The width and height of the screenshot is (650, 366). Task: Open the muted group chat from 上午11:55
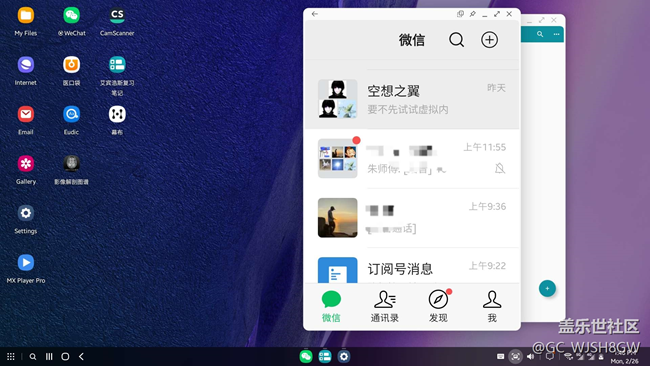412,158
